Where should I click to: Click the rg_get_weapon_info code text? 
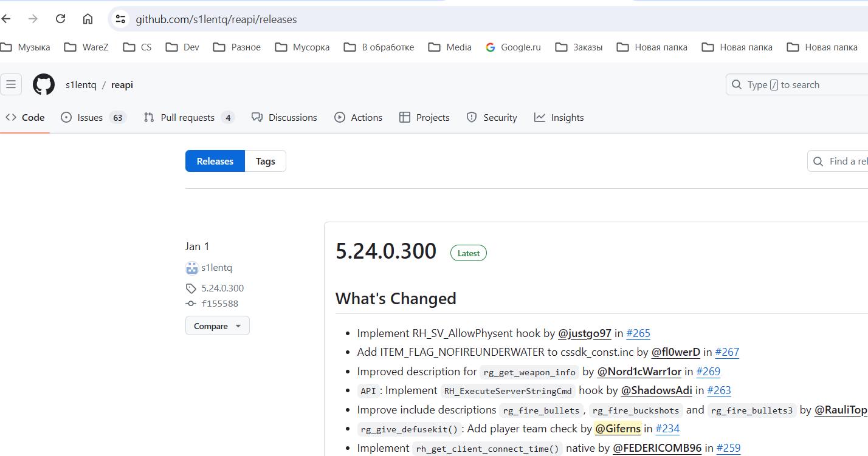[529, 372]
